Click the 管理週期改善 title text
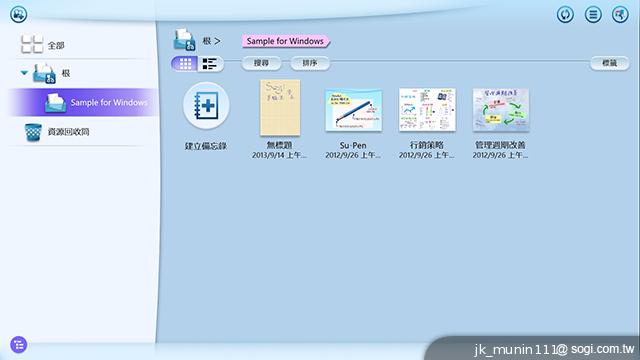Viewport: 640px width, 360px height. (x=500, y=145)
